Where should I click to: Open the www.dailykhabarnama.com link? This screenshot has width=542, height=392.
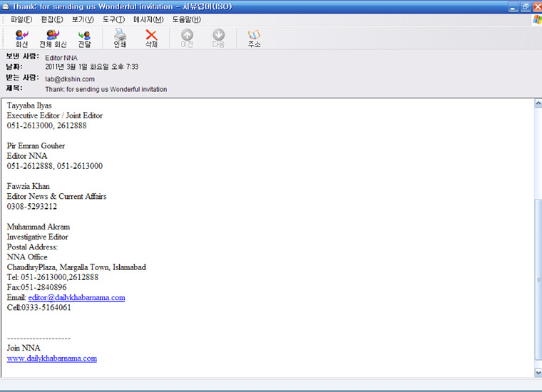(51, 359)
